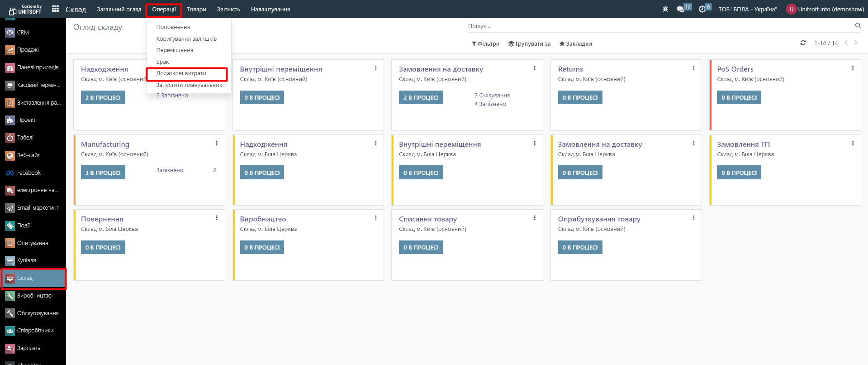868x365 pixels.
Task: Open the activities clock icon with 6 badge
Action: (x=702, y=9)
